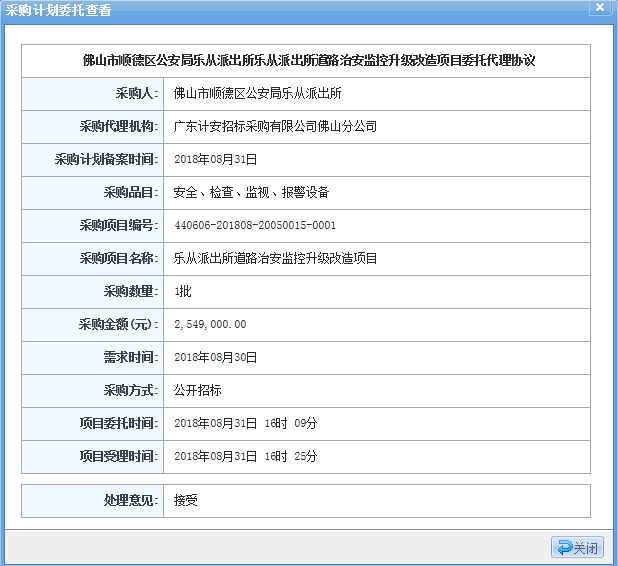The image size is (618, 566).
Task: Click the 需求时间 date 2018年08月30日
Action: click(x=216, y=357)
